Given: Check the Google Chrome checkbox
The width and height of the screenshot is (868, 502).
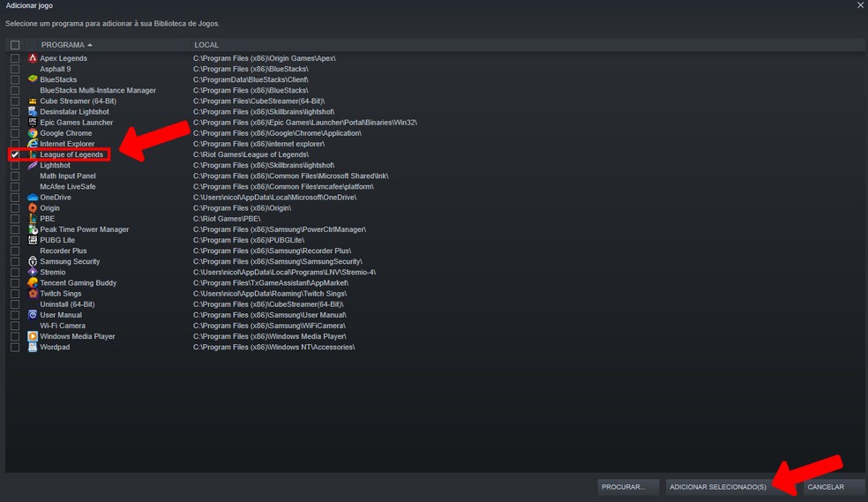Looking at the screenshot, I should 15,133.
